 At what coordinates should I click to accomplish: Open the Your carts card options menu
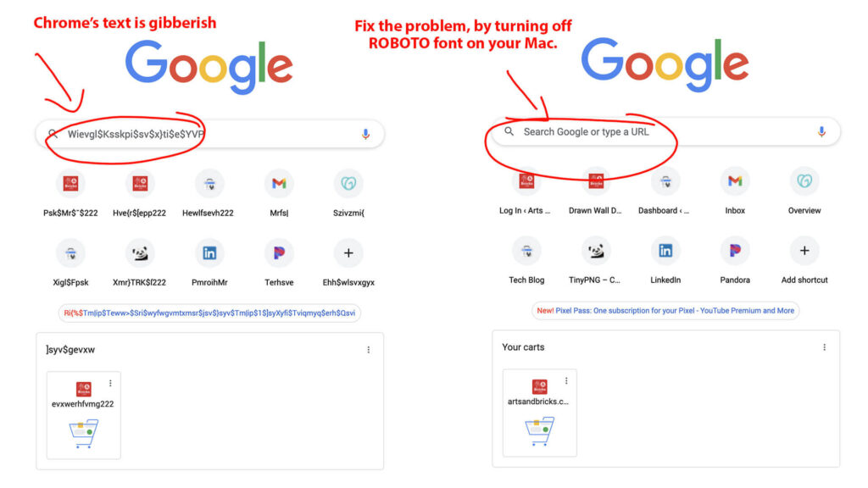coord(825,347)
